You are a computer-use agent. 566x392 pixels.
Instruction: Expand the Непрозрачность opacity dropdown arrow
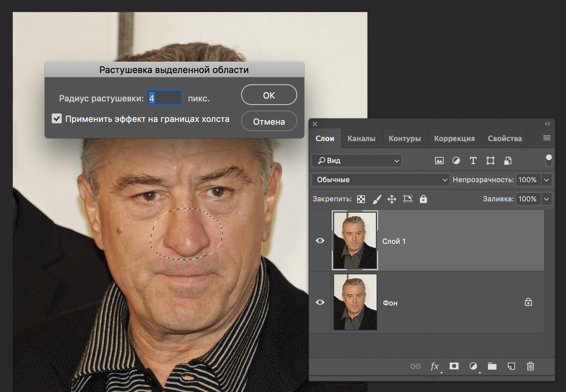coord(546,180)
